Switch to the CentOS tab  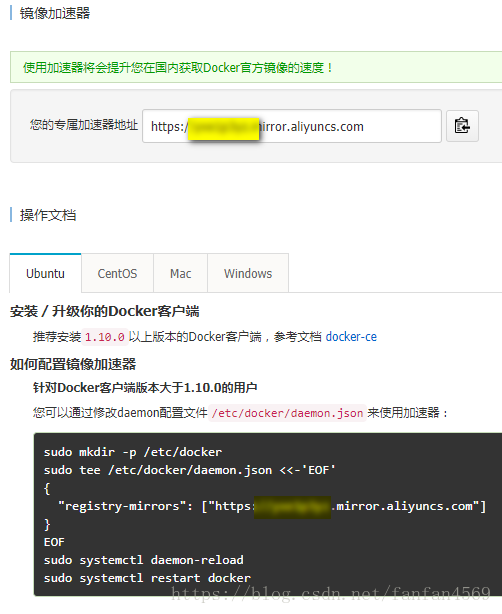(x=117, y=273)
